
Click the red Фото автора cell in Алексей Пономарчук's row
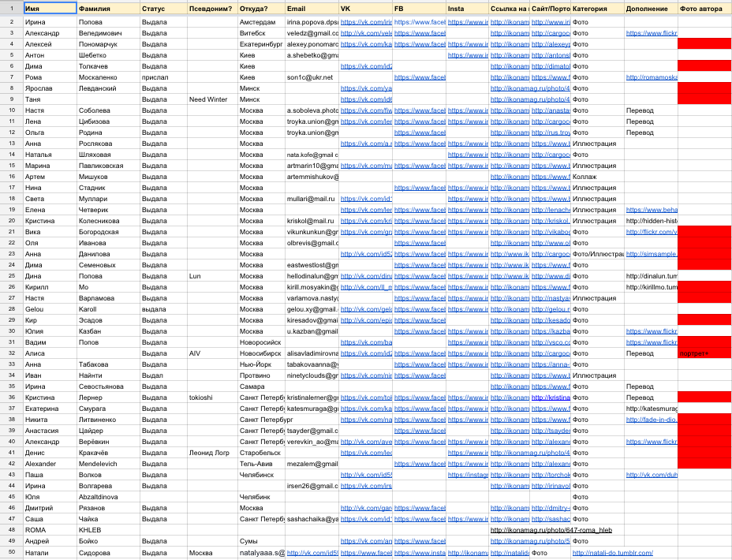pyautogui.click(x=704, y=44)
